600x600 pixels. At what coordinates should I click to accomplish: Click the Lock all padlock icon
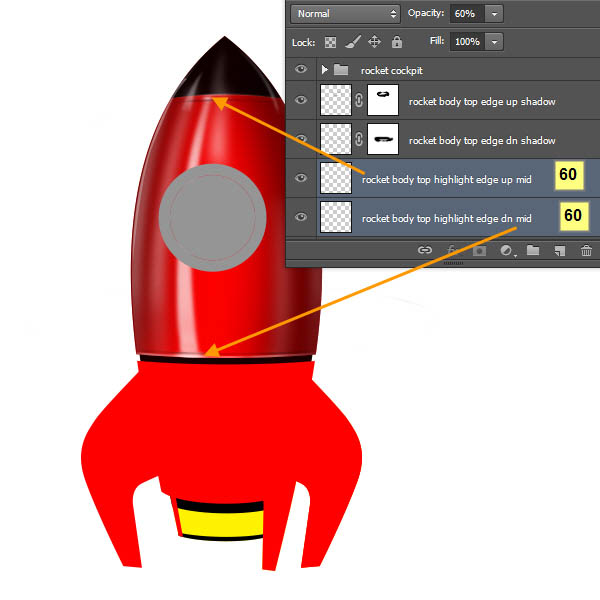point(397,43)
